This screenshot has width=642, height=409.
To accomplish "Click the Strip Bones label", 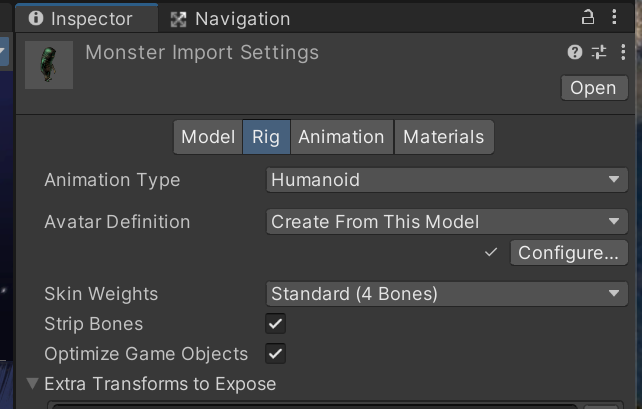I will click(94, 324).
